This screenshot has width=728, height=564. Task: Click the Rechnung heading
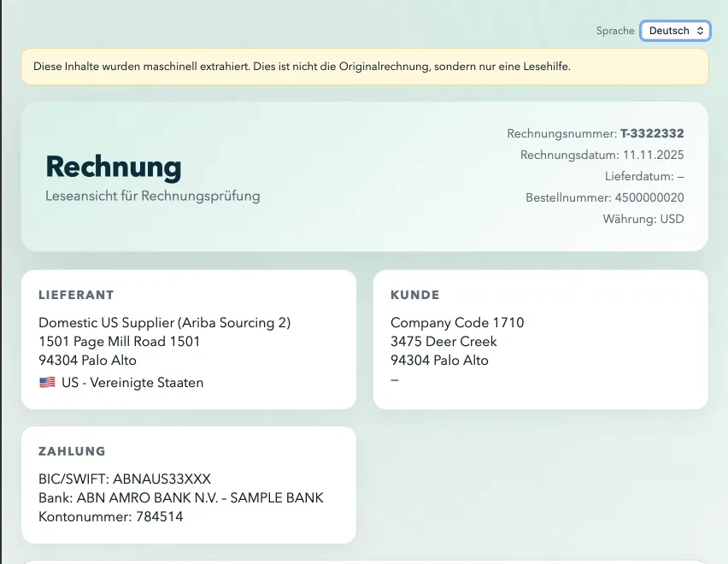pyautogui.click(x=114, y=167)
